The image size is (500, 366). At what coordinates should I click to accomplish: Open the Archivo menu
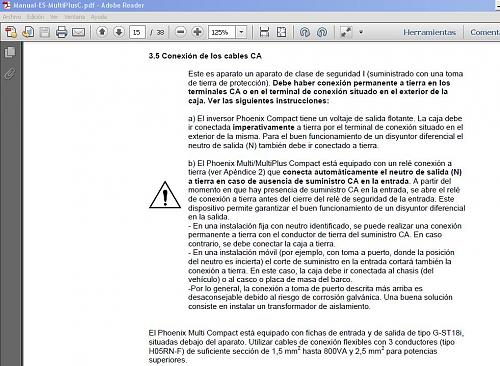[12, 17]
